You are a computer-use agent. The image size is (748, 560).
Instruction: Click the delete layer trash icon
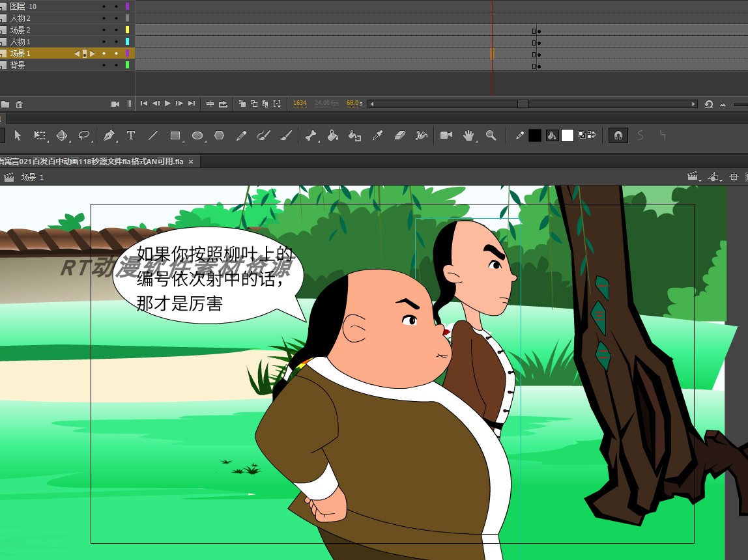pyautogui.click(x=19, y=104)
